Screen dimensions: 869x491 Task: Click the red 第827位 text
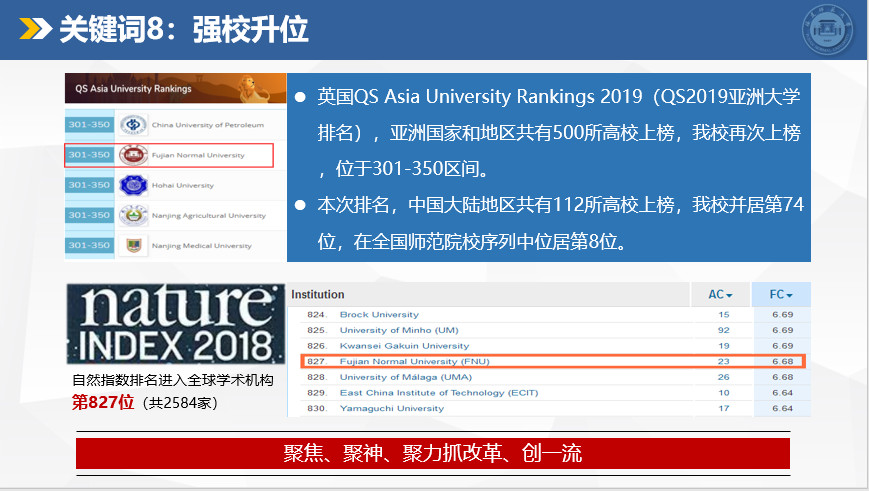pos(103,402)
